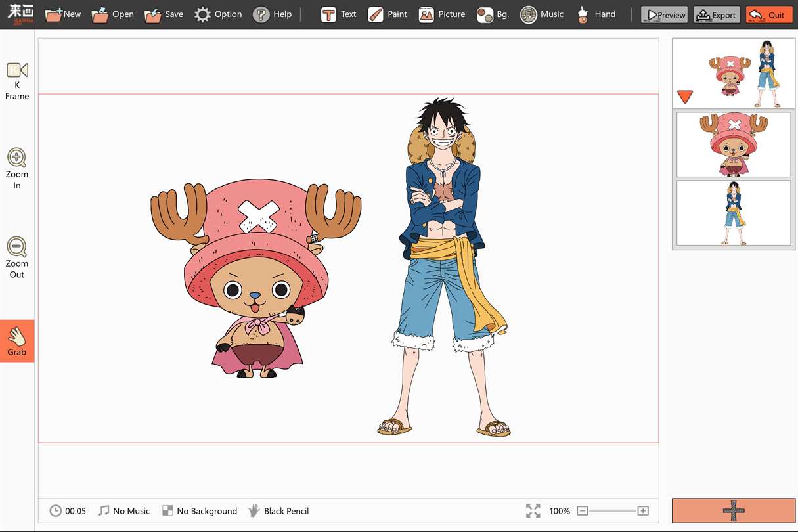
Task: Click the 00:05 duration clock
Action: (x=68, y=510)
